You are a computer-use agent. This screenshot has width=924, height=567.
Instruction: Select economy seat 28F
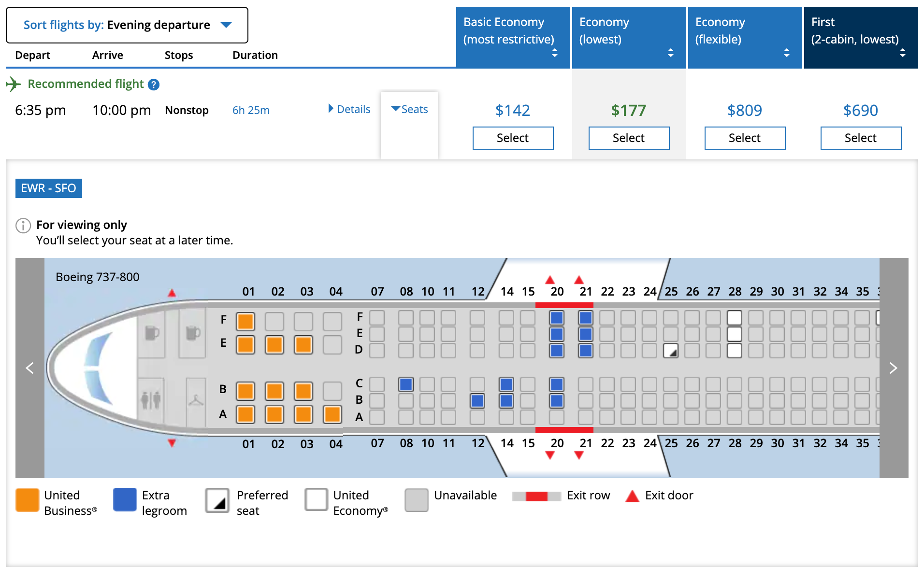(734, 318)
